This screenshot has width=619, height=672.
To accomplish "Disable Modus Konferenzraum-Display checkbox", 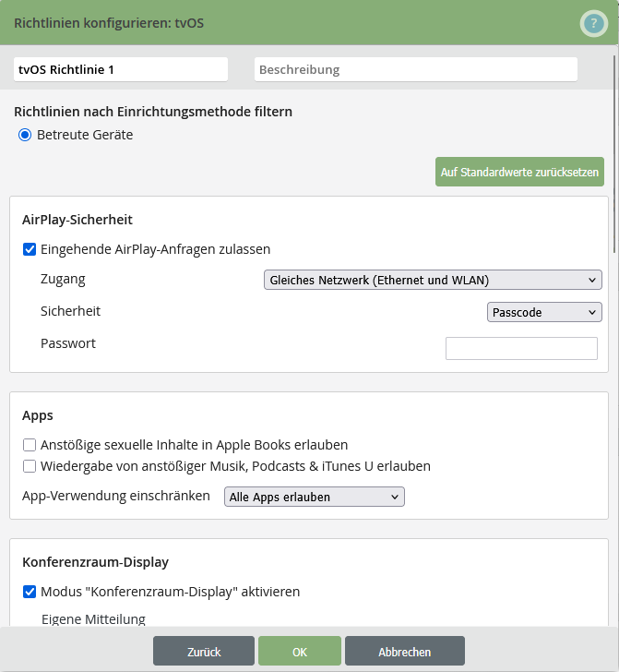I will [30, 592].
